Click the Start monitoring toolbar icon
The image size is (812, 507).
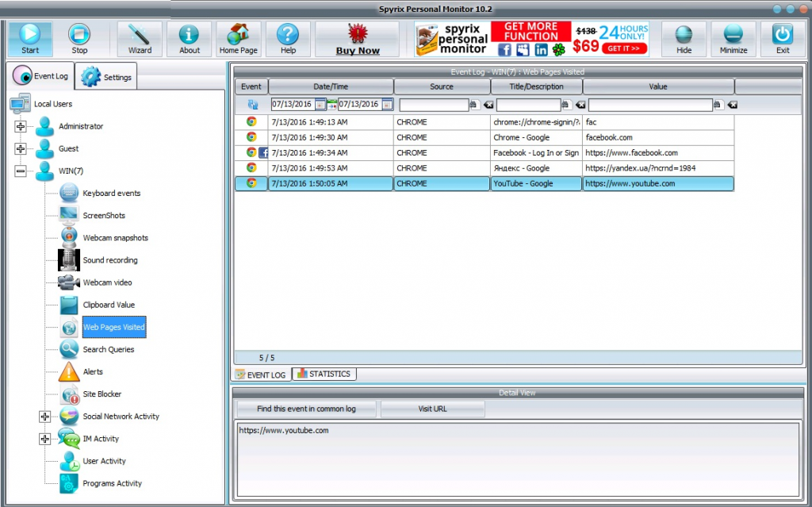(30, 38)
